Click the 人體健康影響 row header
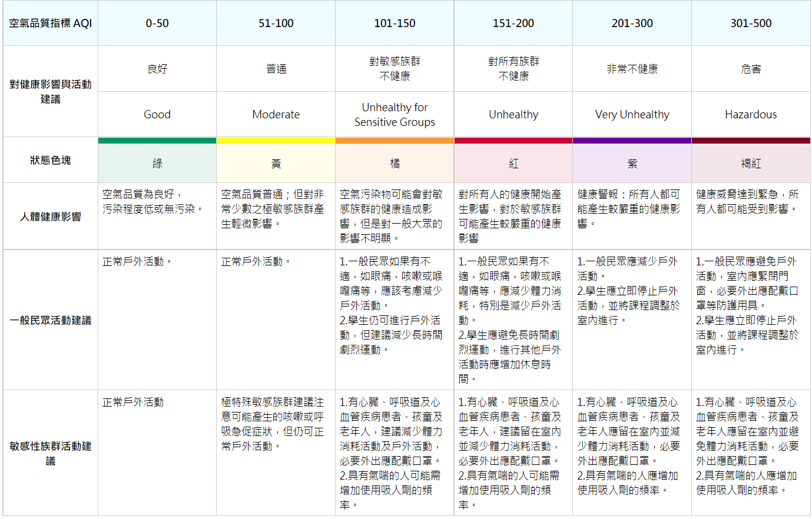This screenshot has height=519, width=812. 51,217
